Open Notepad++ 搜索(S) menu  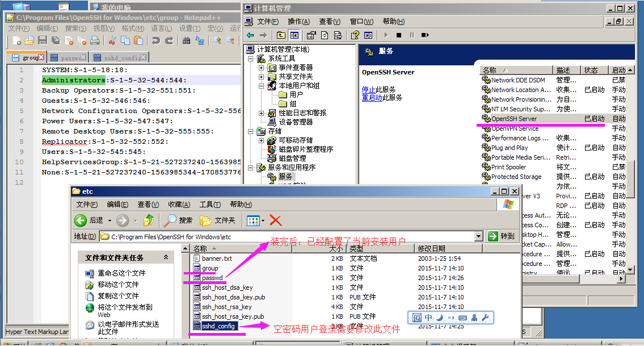pyautogui.click(x=75, y=28)
